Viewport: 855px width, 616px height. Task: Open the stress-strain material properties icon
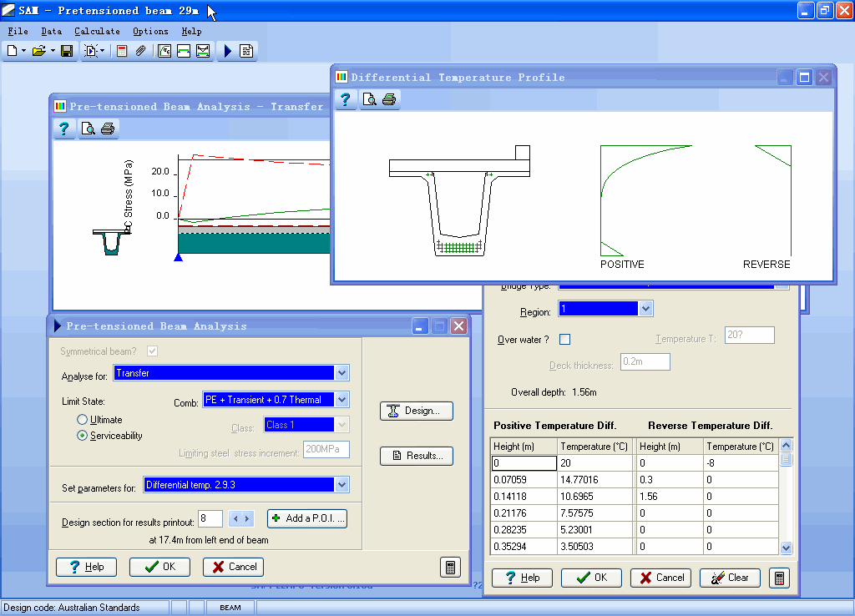pos(164,51)
